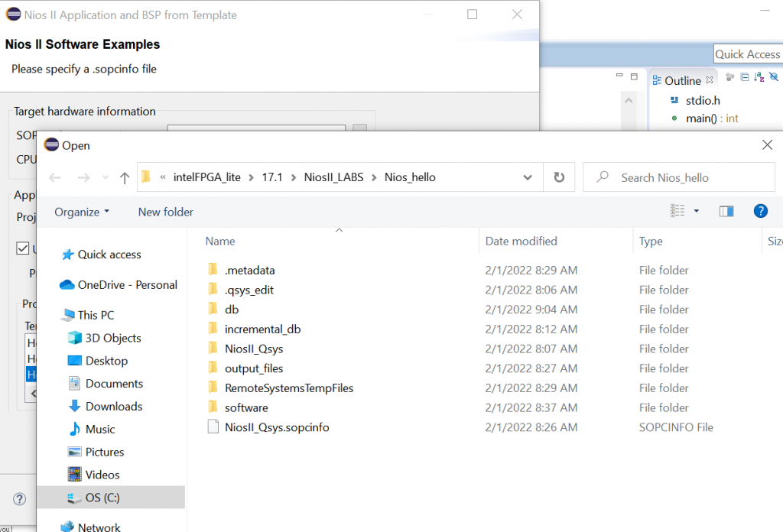
Task: Click SOPCINFO File type cell
Action: click(676, 428)
